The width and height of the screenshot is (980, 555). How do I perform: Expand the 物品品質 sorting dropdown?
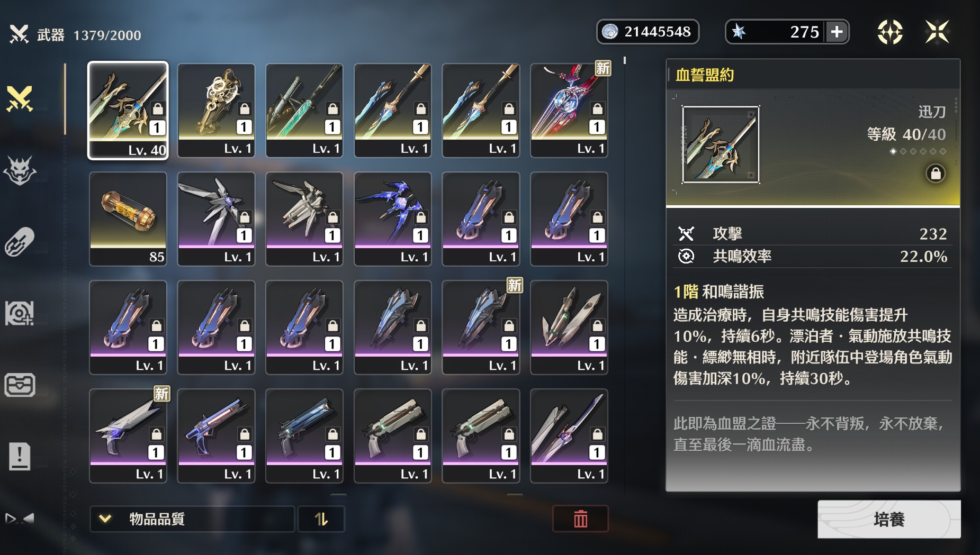tap(192, 519)
